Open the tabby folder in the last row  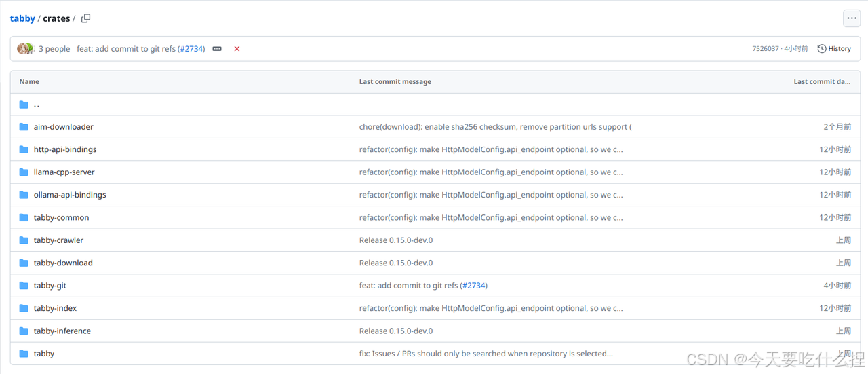click(44, 354)
